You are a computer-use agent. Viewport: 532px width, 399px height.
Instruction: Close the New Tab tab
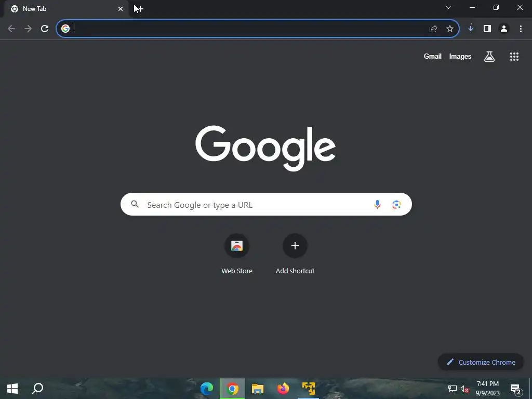click(x=121, y=9)
